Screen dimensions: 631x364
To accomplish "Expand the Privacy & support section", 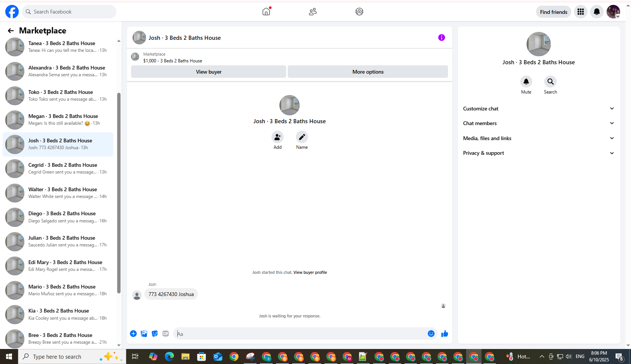I will 539,153.
